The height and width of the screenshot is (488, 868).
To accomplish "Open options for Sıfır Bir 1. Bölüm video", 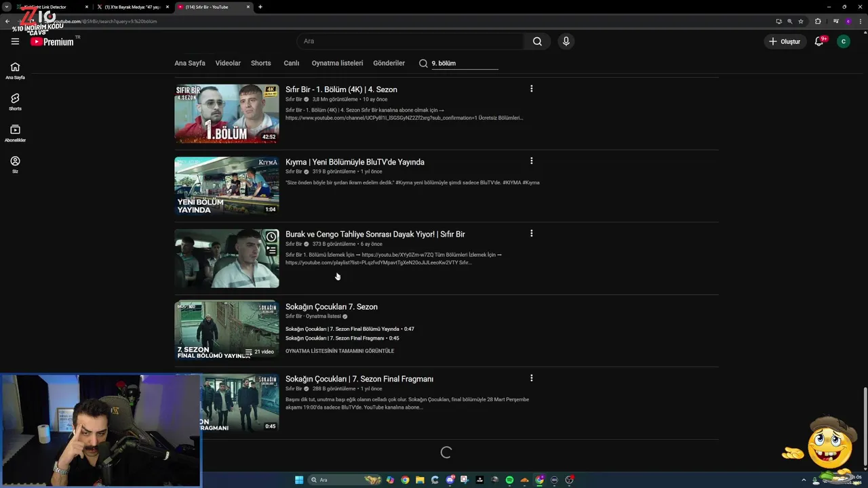I will (531, 89).
